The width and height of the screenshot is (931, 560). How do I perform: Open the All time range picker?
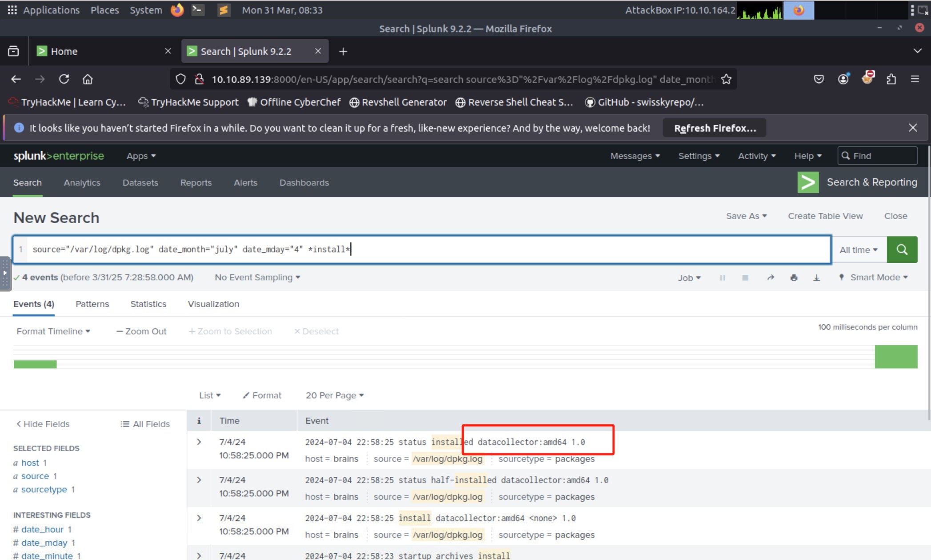[x=858, y=250]
